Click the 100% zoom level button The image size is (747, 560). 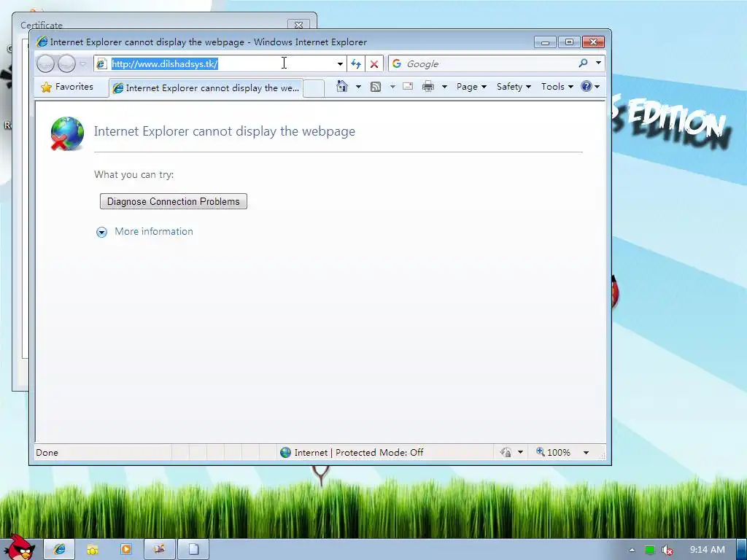553,452
